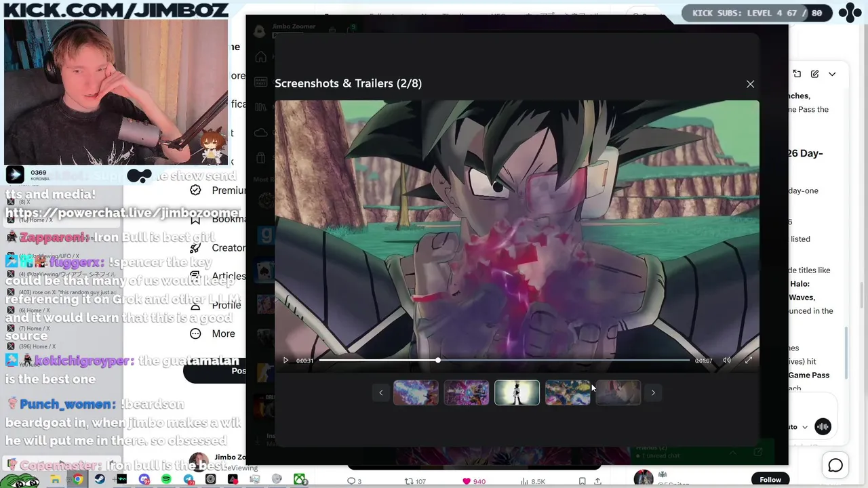Open Telegram from the taskbar
Image resolution: width=868 pixels, height=488 pixels.
189,480
